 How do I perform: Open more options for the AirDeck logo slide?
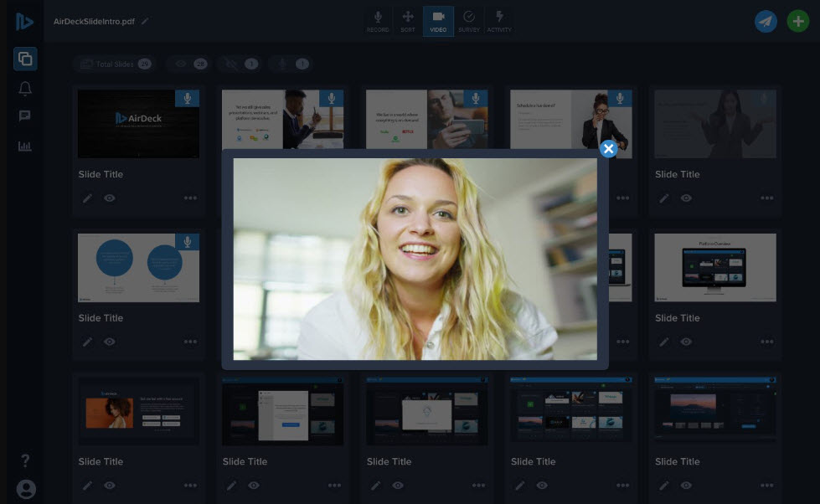[190, 198]
